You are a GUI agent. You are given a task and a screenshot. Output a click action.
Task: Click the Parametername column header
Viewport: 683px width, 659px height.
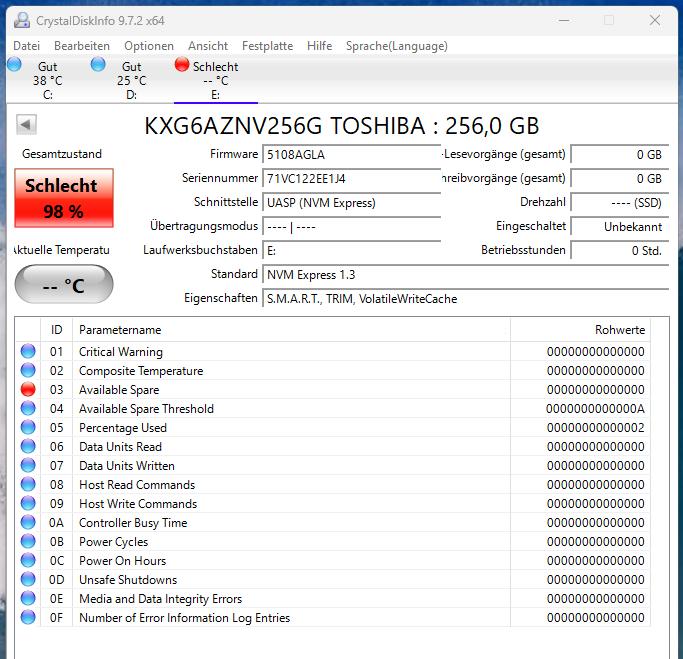(x=291, y=330)
